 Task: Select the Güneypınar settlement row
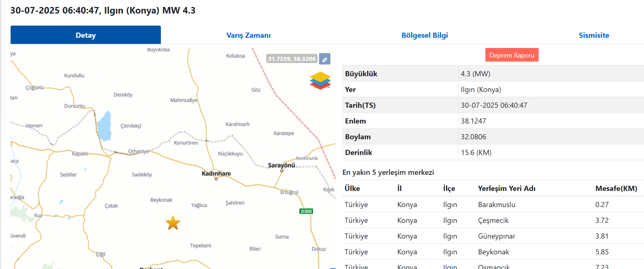[493, 236]
